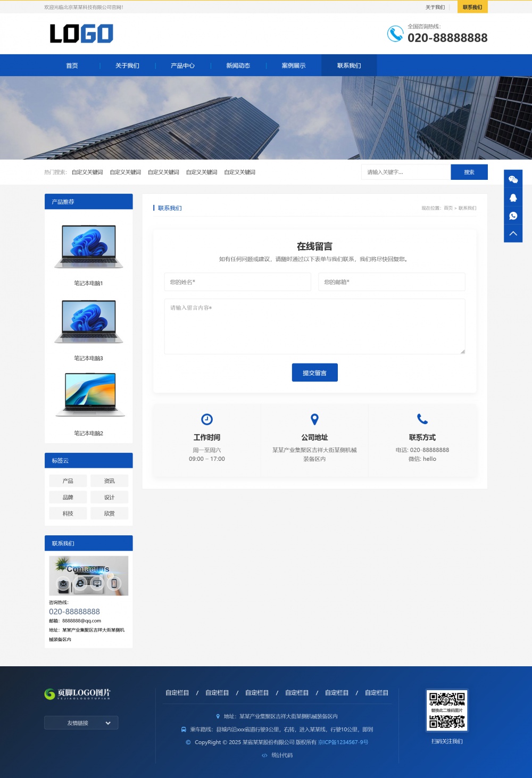532x778 pixels.
Task: Click the phone icon above 联系方式
Action: pyautogui.click(x=422, y=419)
